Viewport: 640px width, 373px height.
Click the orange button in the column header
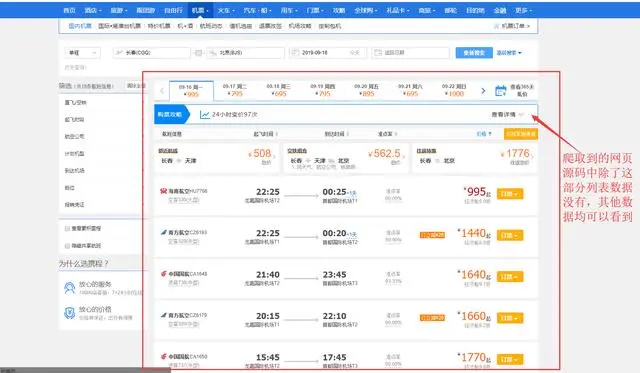point(521,134)
